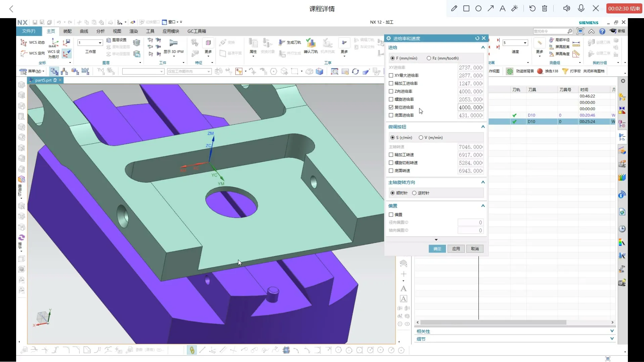644x362 pixels.
Task: Select the 逆时针 spindle direction option
Action: (414, 193)
